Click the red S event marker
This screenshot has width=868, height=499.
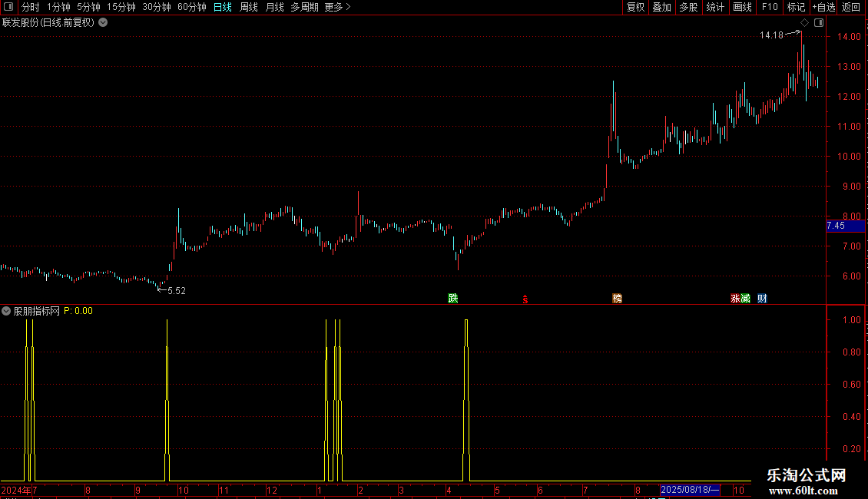(x=525, y=299)
